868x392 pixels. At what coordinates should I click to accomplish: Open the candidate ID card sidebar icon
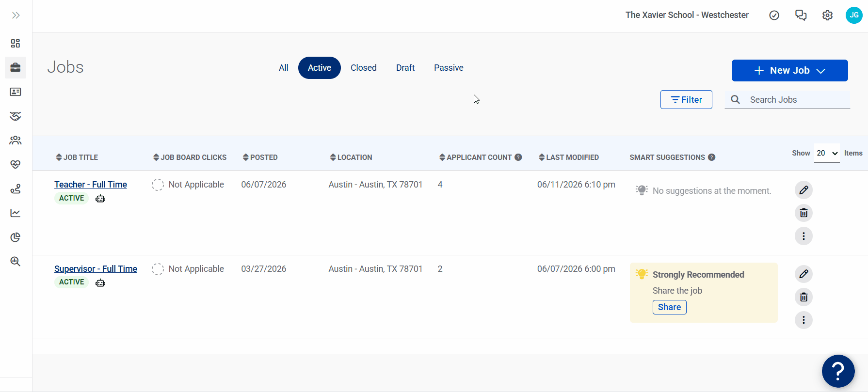[x=16, y=92]
